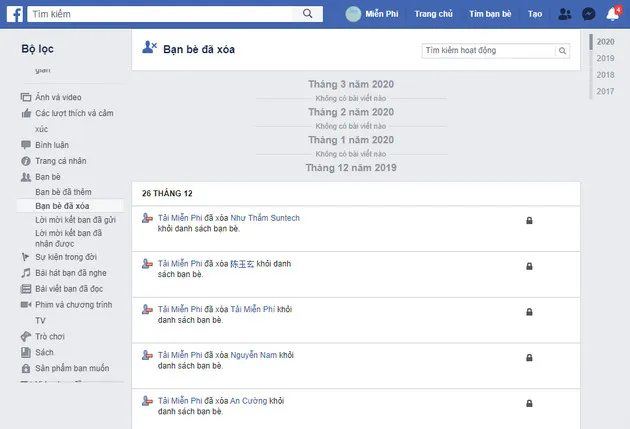Click lock privacy icon on Như Thắm Suntech row
The image size is (630, 429).
[x=529, y=221]
